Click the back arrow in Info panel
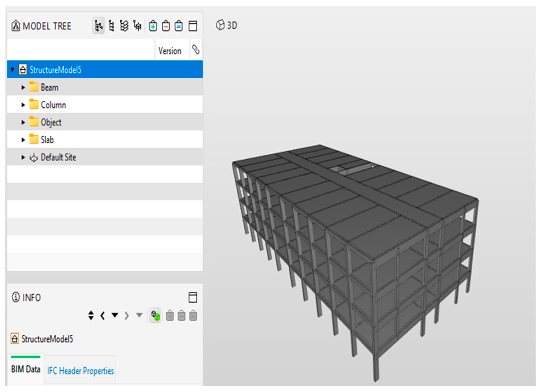The width and height of the screenshot is (541, 392). tap(103, 316)
